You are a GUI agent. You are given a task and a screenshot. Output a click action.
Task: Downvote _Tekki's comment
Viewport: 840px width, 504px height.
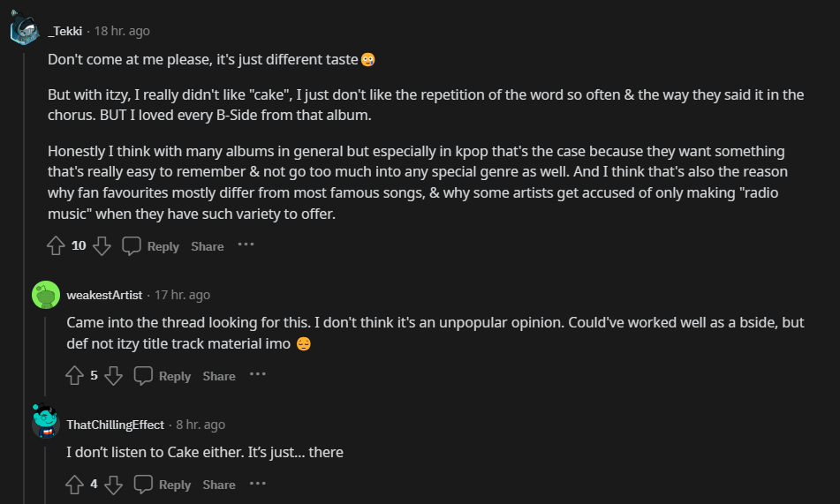coord(102,246)
